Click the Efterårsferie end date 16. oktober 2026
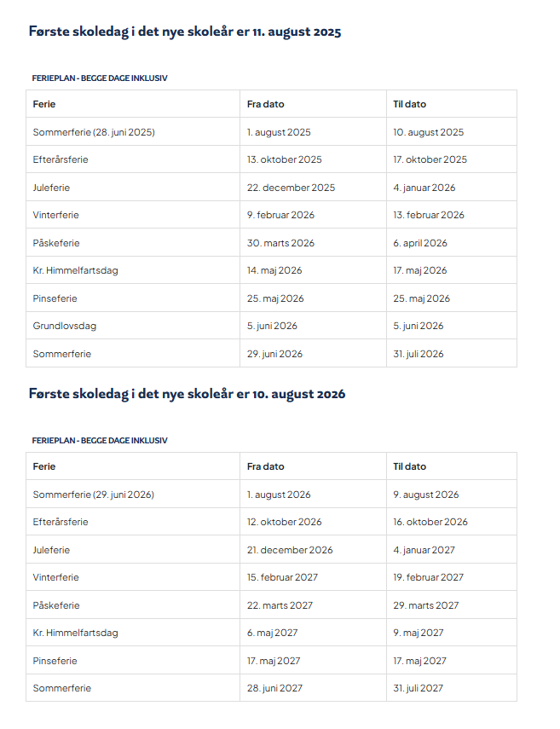Image resolution: width=560 pixels, height=729 pixels. click(430, 522)
